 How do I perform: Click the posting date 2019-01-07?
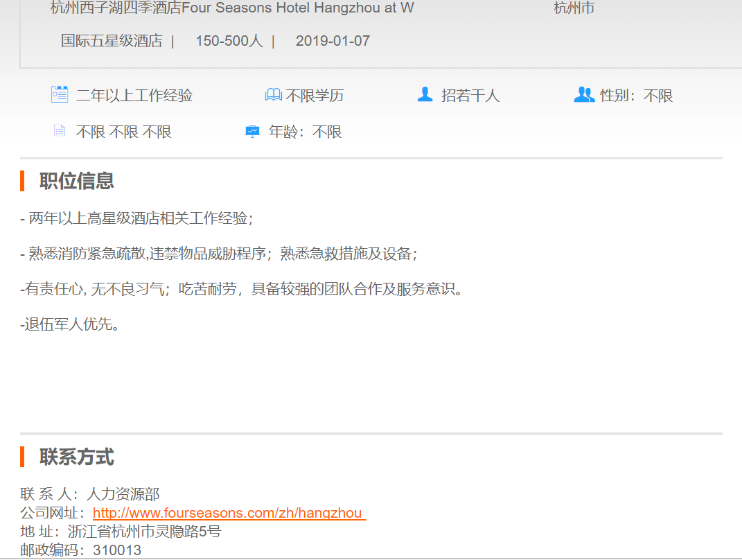pyautogui.click(x=333, y=41)
